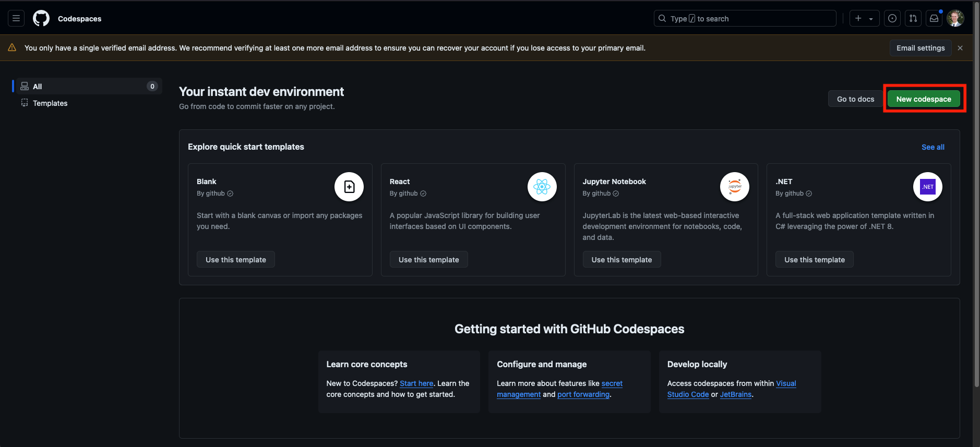Click the Develop locally heading
980x447 pixels.
[697, 364]
